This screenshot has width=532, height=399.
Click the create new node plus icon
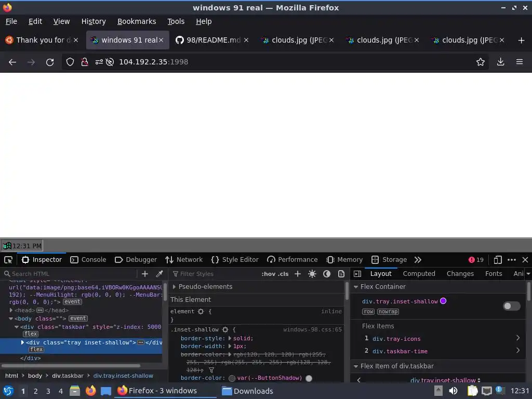point(145,274)
